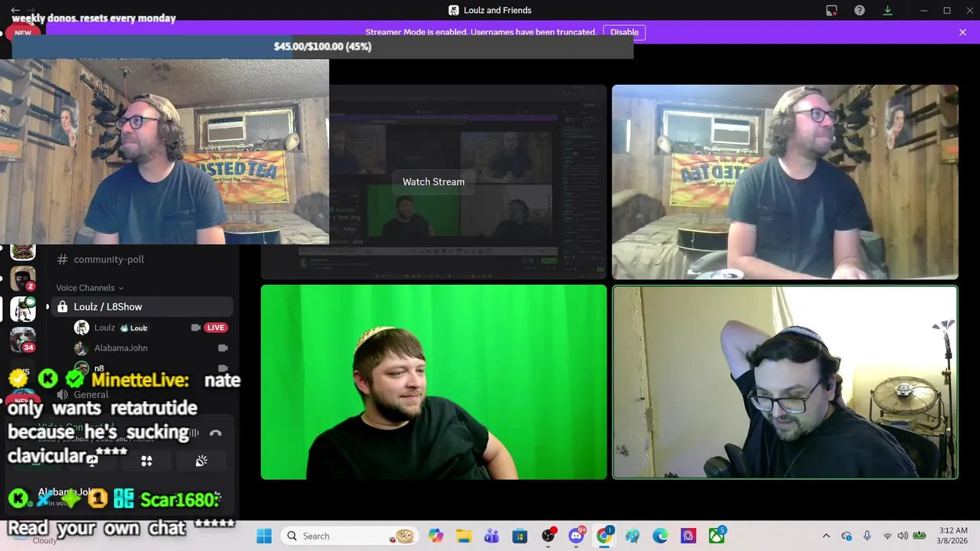
Task: Select the user Loulz in voice list
Action: tap(104, 328)
